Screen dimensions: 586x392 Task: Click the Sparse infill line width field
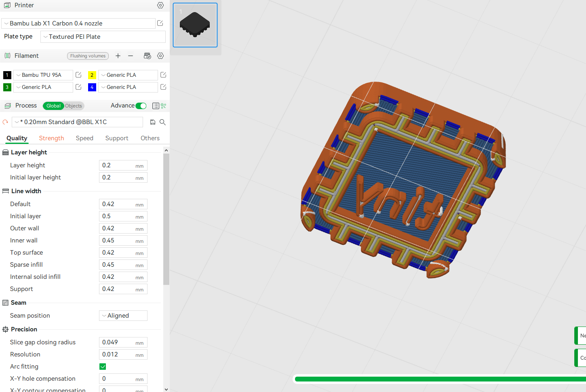point(123,265)
